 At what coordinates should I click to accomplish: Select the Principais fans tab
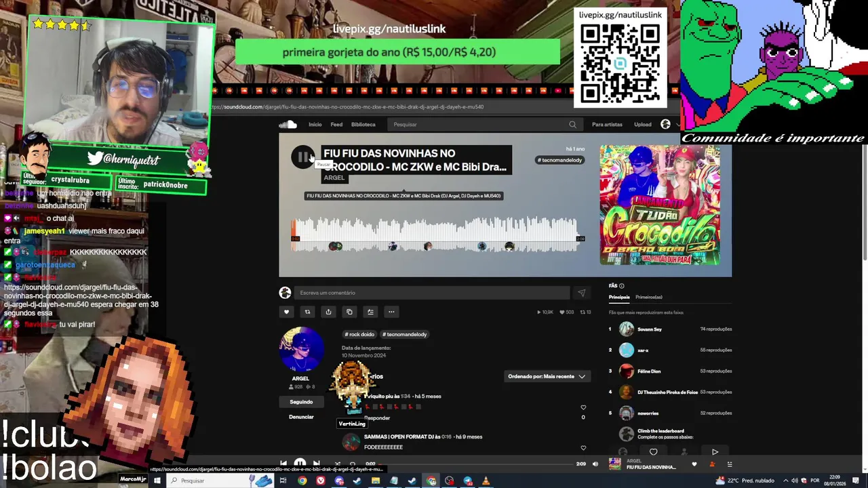tap(619, 297)
